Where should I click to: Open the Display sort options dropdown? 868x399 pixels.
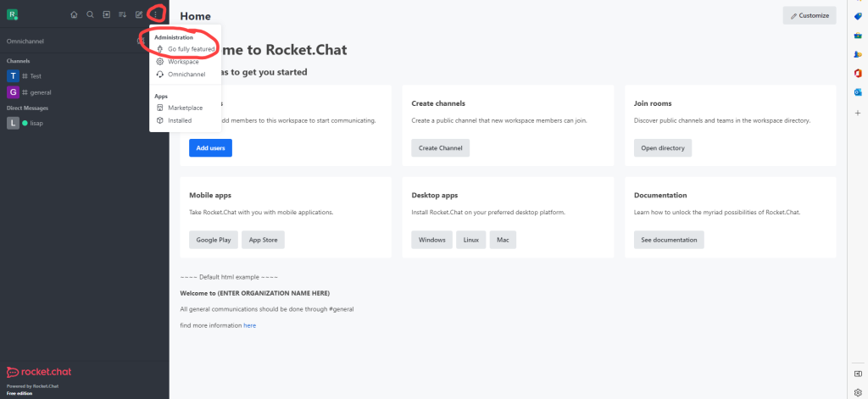click(122, 14)
